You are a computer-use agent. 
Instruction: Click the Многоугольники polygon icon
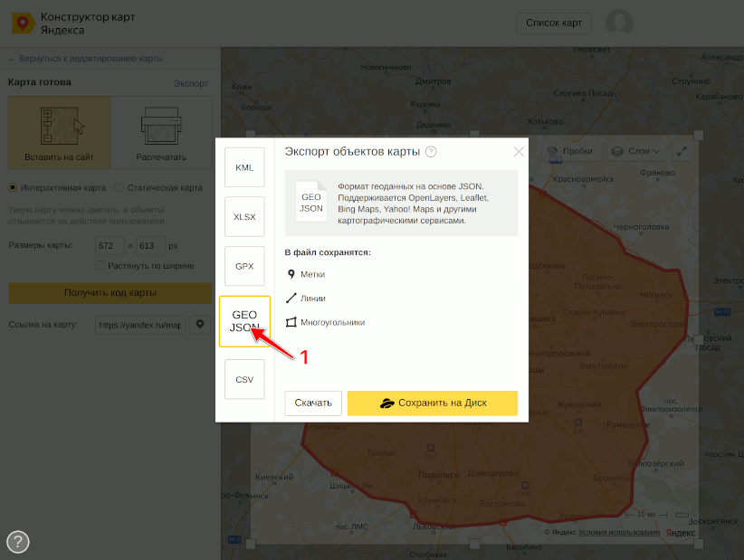pyautogui.click(x=291, y=322)
